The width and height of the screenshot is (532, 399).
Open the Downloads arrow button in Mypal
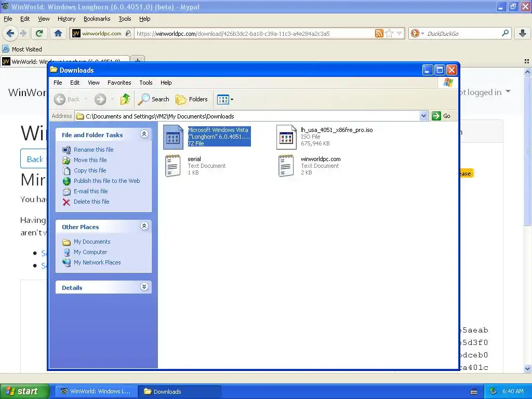(x=523, y=33)
